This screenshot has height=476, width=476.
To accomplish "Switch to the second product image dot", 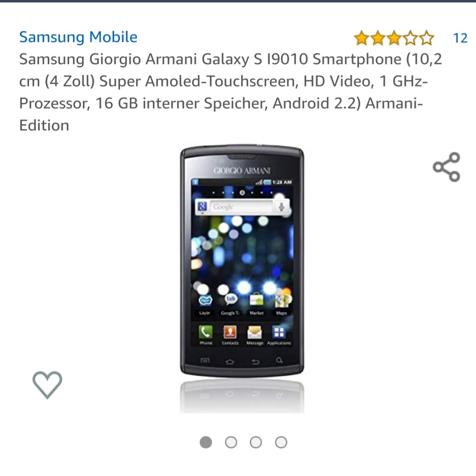I will (x=231, y=442).
